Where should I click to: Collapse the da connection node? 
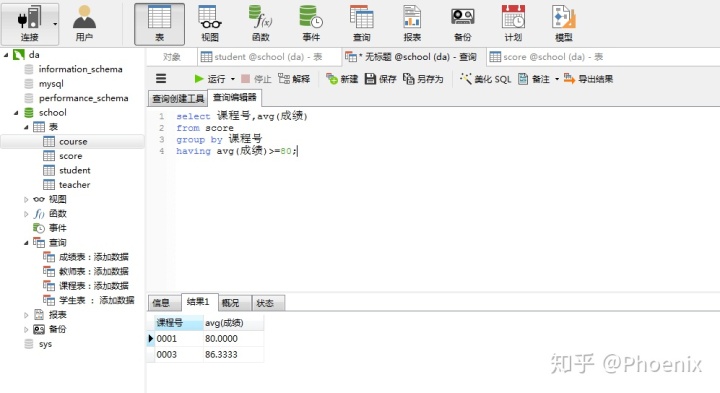(x=6, y=55)
